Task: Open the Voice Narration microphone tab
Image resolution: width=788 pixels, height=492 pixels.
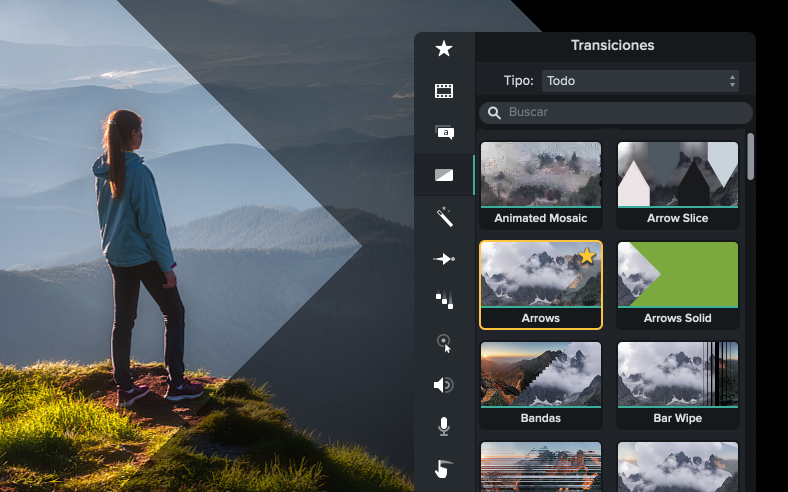Action: pos(444,426)
